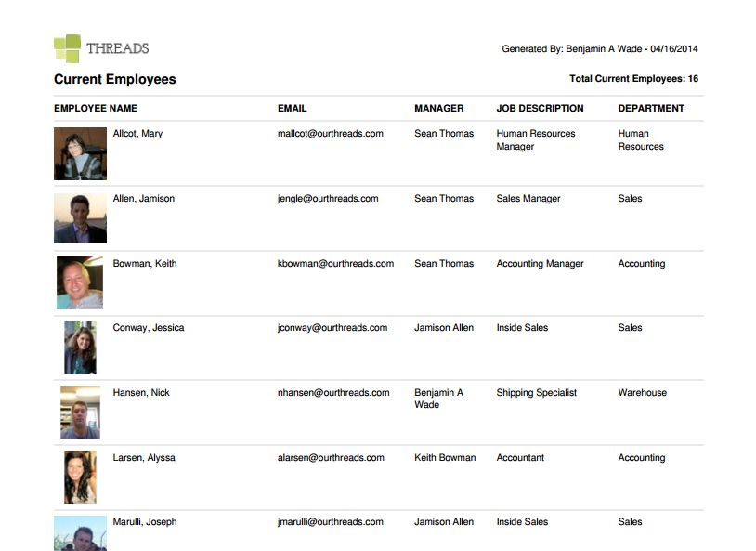Click the DEPARTMENT column header
Image resolution: width=756 pixels, height=551 pixels.
click(x=651, y=108)
